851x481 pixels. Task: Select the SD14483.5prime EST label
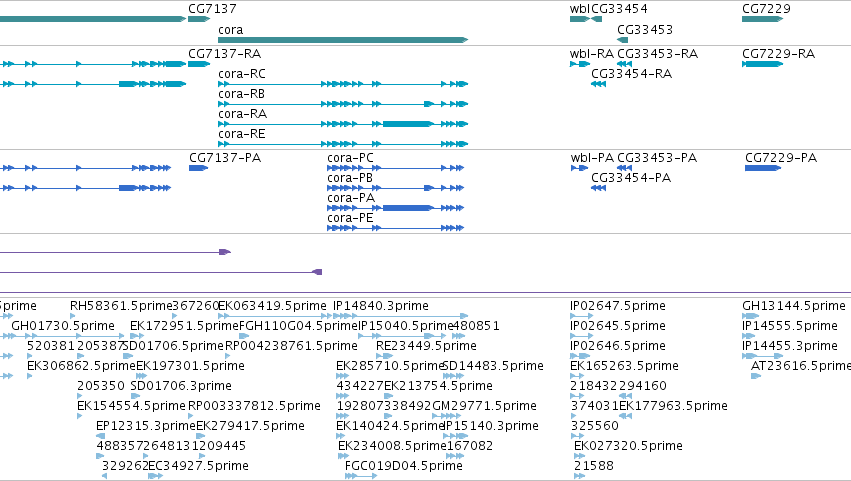click(x=493, y=366)
